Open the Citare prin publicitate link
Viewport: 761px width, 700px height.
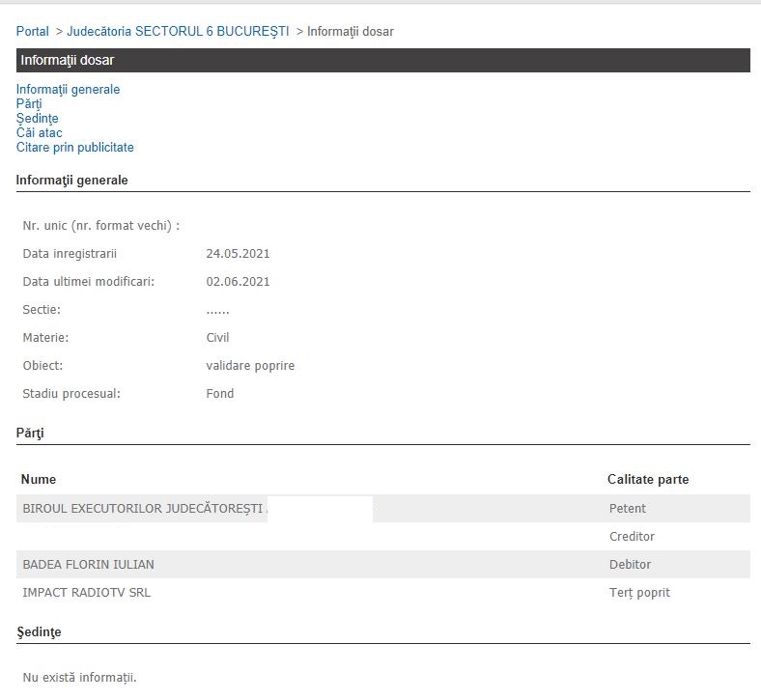[74, 148]
